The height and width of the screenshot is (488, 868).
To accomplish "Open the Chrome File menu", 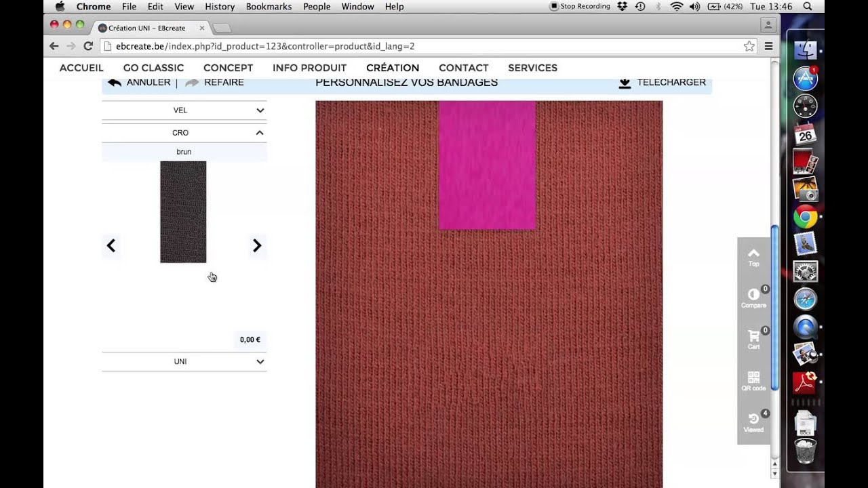I will [129, 6].
